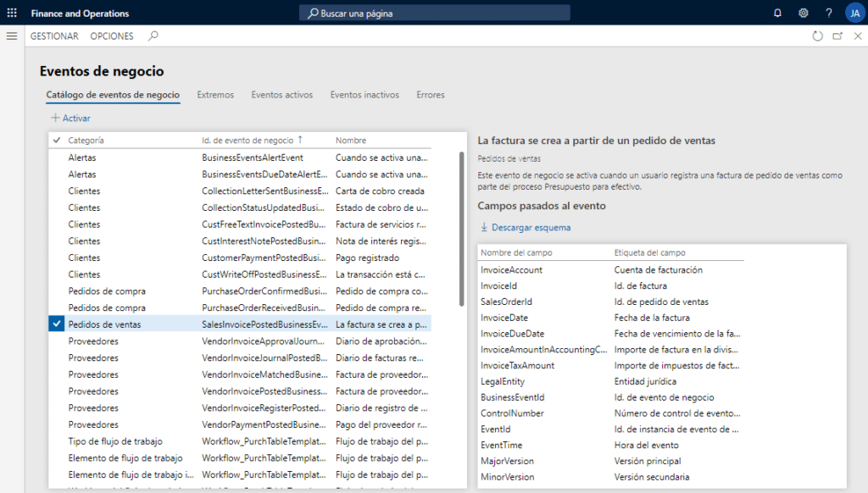Click the SalesOrderId field name

[x=506, y=302]
